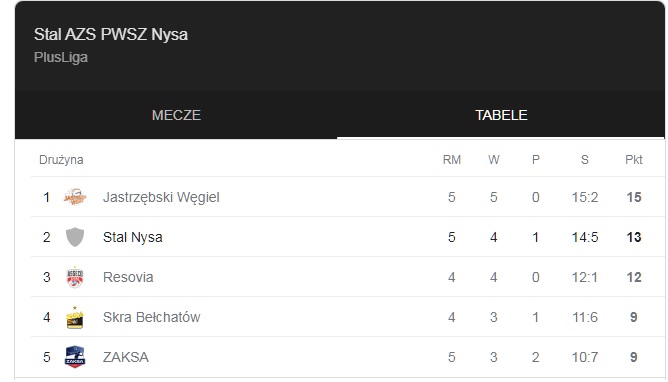The width and height of the screenshot is (668, 382).
Task: Open the Stal Nysa team name
Action: coord(132,237)
